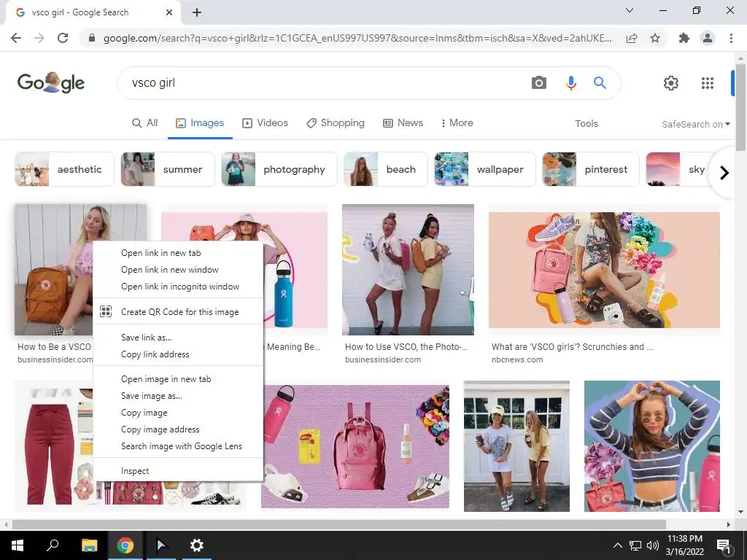Select Create QR Code for this image
747x560 pixels.
tap(178, 312)
